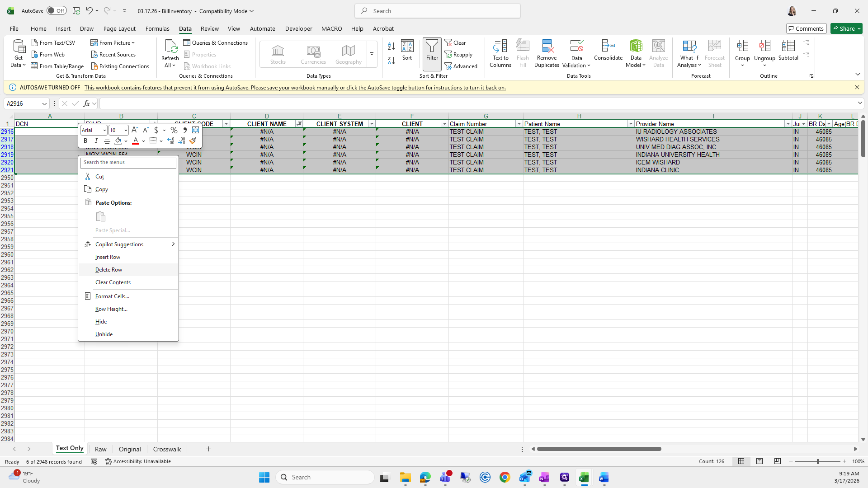Click Bold in mini toolbar
This screenshot has height=488, width=868.
click(x=85, y=141)
